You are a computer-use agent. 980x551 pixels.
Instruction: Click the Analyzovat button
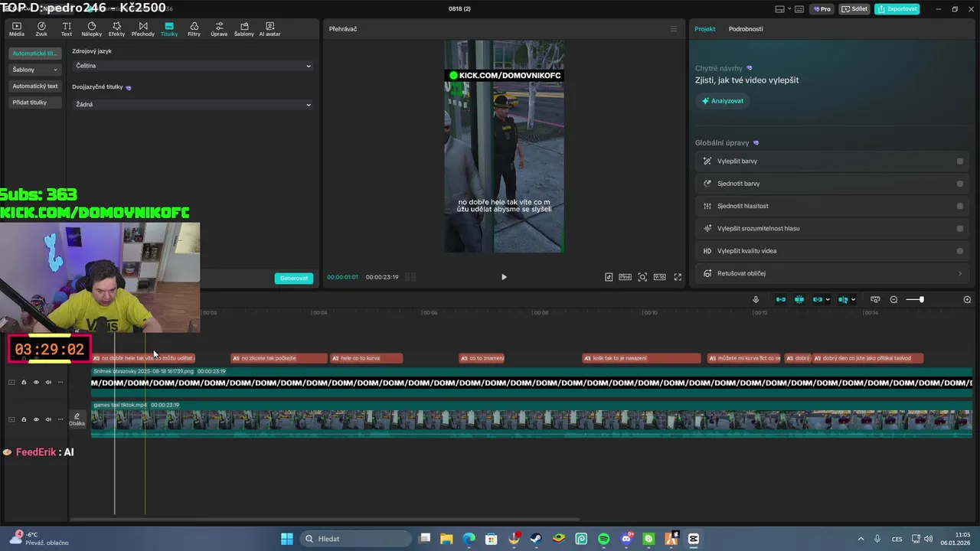click(723, 101)
